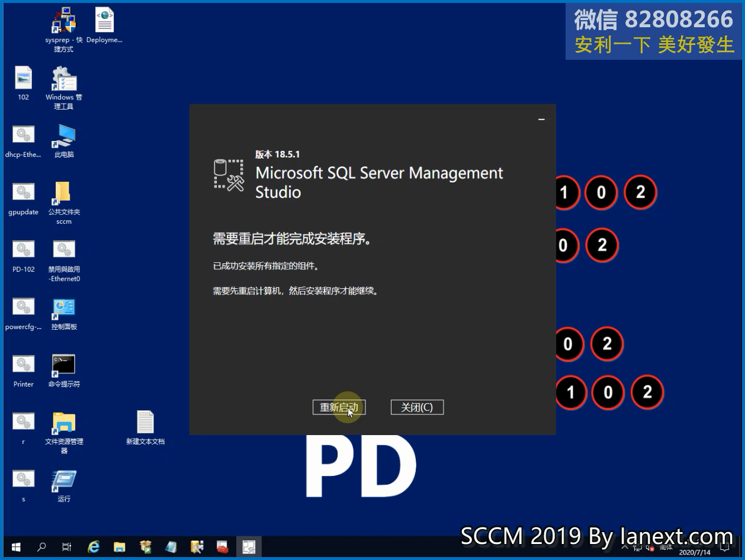Select the PD-102 script icon

coord(24,256)
